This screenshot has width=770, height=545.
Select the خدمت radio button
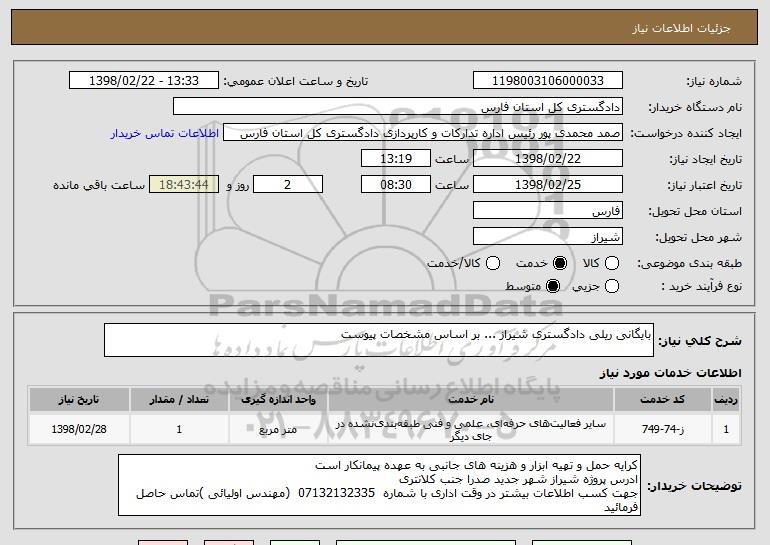coord(560,263)
